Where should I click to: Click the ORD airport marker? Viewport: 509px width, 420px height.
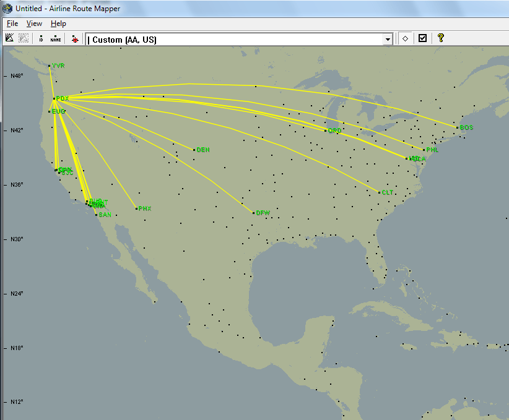326,131
